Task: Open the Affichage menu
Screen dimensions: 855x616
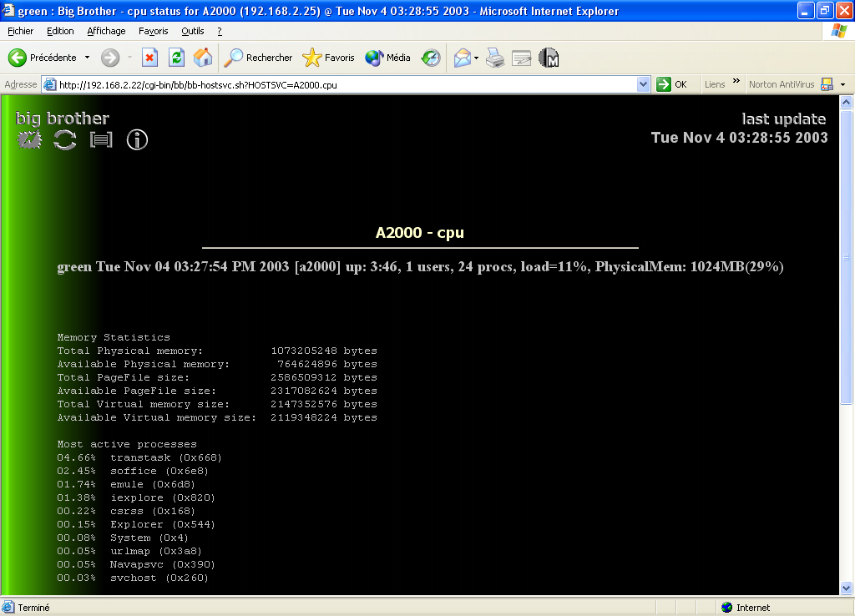Action: pos(106,31)
